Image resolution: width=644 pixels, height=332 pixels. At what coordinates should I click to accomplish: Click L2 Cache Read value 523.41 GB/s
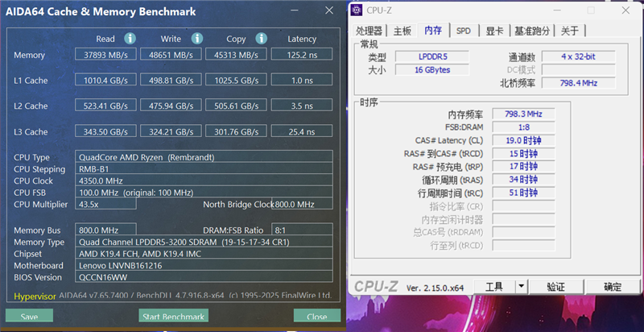pos(105,106)
